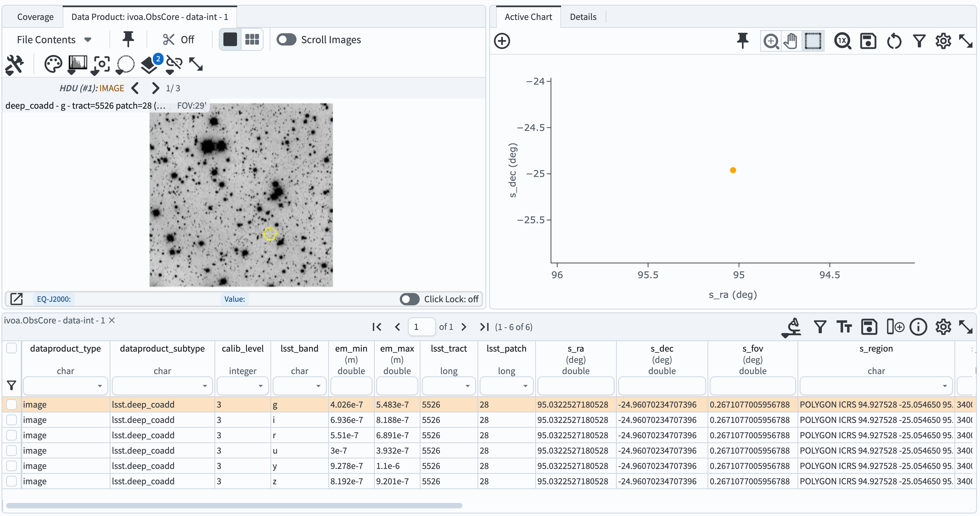The height and width of the screenshot is (516, 980).
Task: Click the add chart plus icon
Action: pos(502,41)
